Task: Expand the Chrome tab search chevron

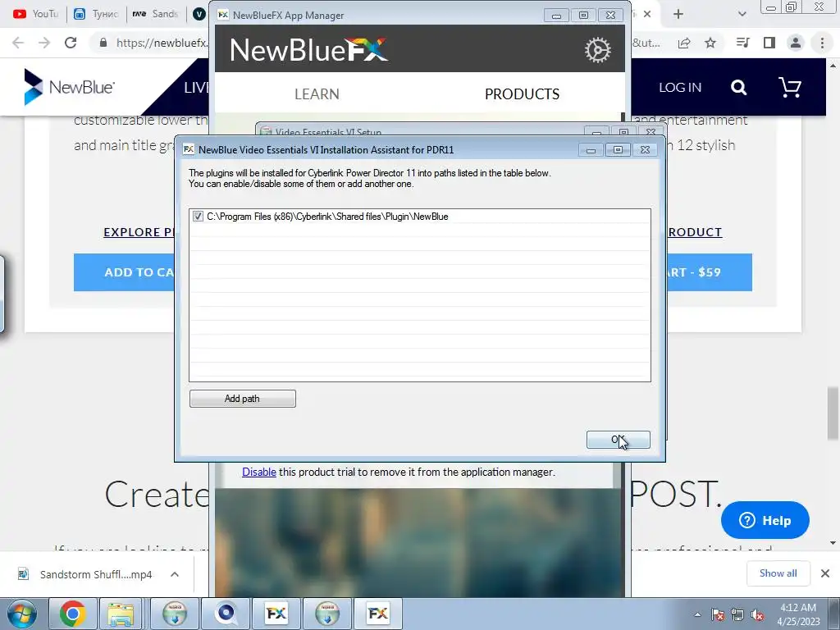Action: (742, 14)
